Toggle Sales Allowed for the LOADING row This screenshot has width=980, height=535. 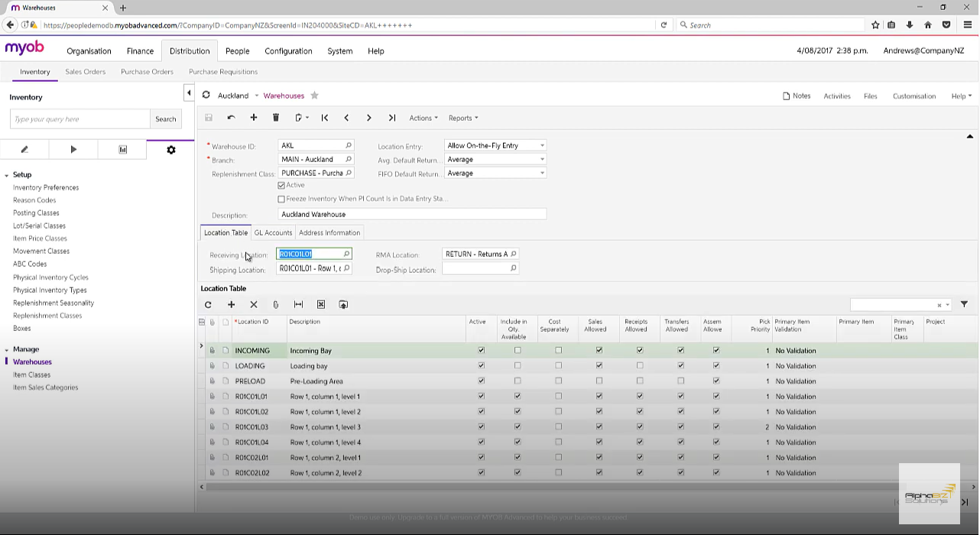(599, 365)
